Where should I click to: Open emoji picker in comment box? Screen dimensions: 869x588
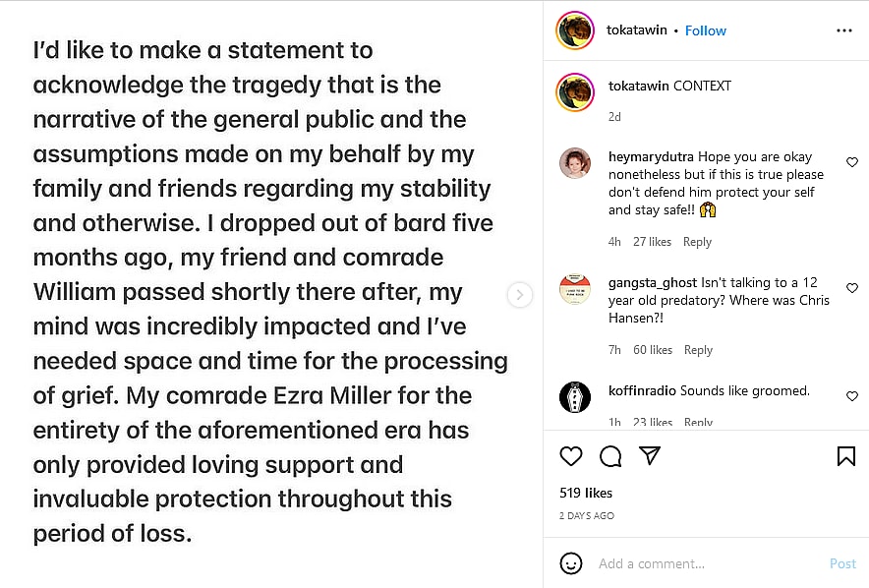click(x=570, y=563)
